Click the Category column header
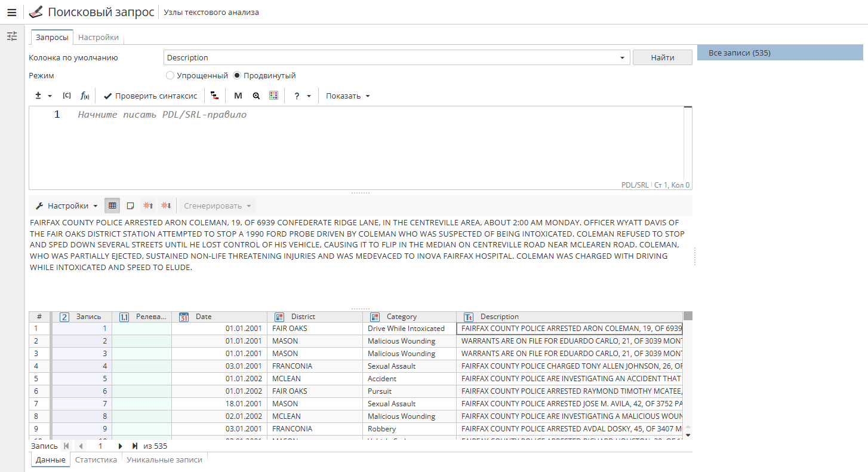This screenshot has height=472, width=868. [x=410, y=317]
